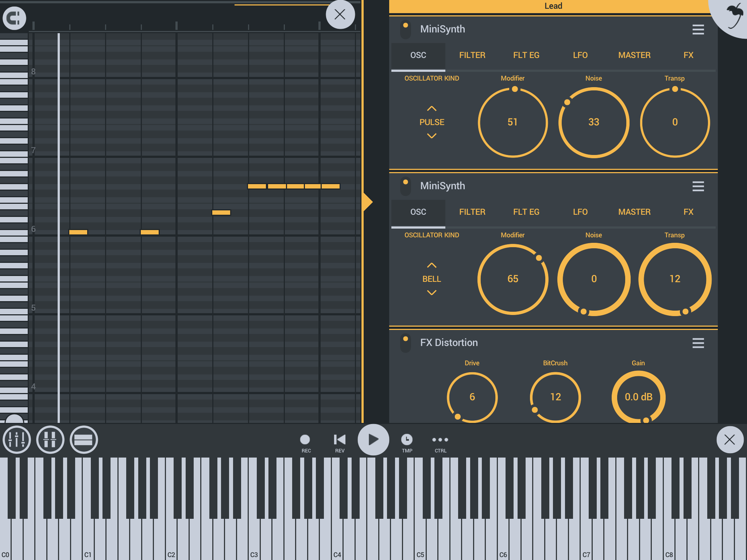Open FX Distortion hamburger menu
Image resolution: width=747 pixels, height=560 pixels.
pyautogui.click(x=698, y=343)
